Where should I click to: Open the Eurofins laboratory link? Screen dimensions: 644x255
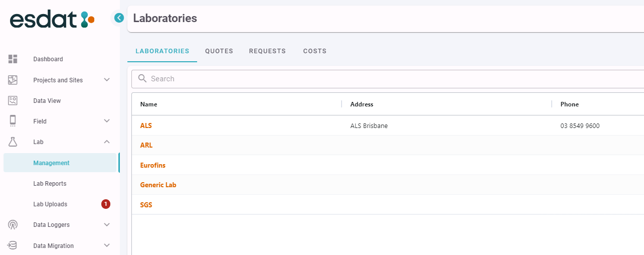click(x=153, y=165)
